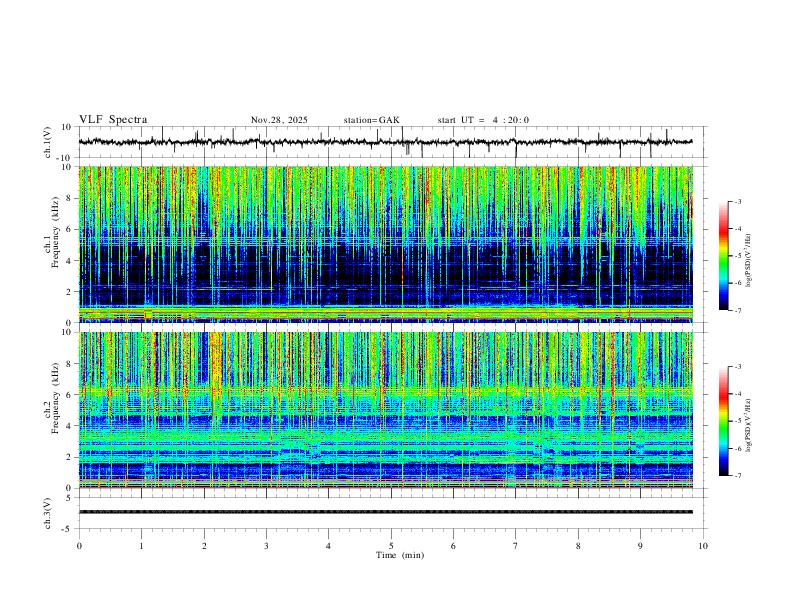The height and width of the screenshot is (612, 792).
Task: Click the 'start UT = 4 :20: 0' text
Action: [483, 120]
